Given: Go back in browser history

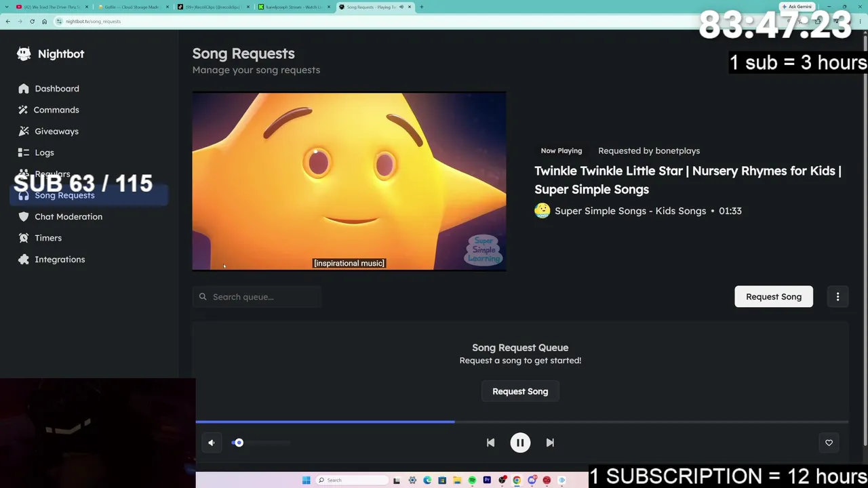Looking at the screenshot, I should tap(7, 21).
